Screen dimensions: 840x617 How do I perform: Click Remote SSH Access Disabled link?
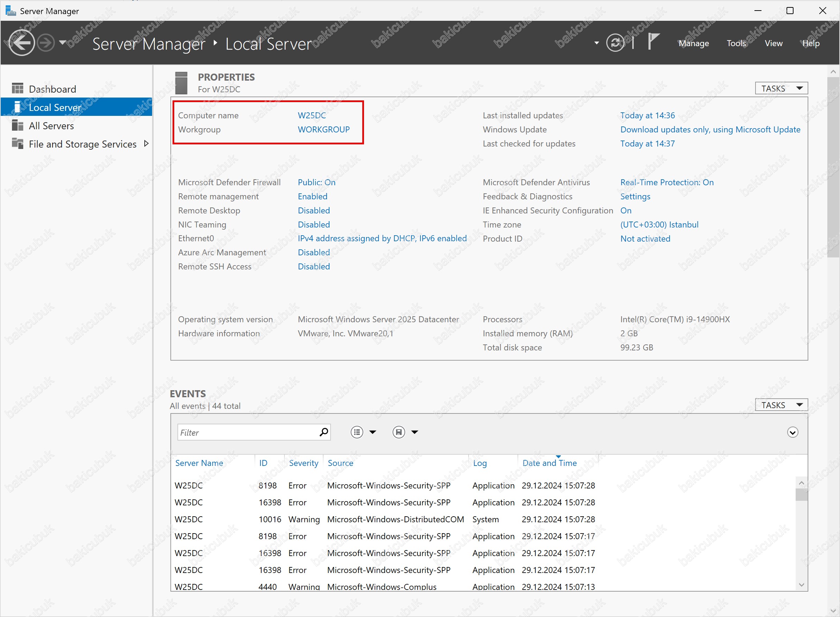click(x=314, y=266)
